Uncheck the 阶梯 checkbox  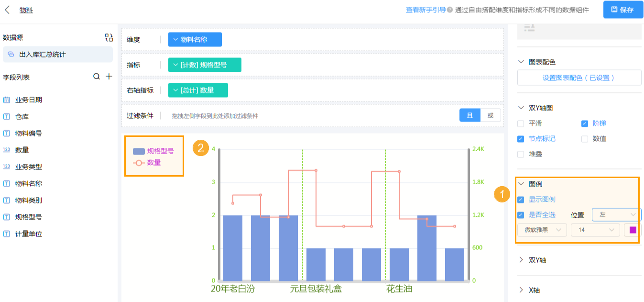point(584,123)
